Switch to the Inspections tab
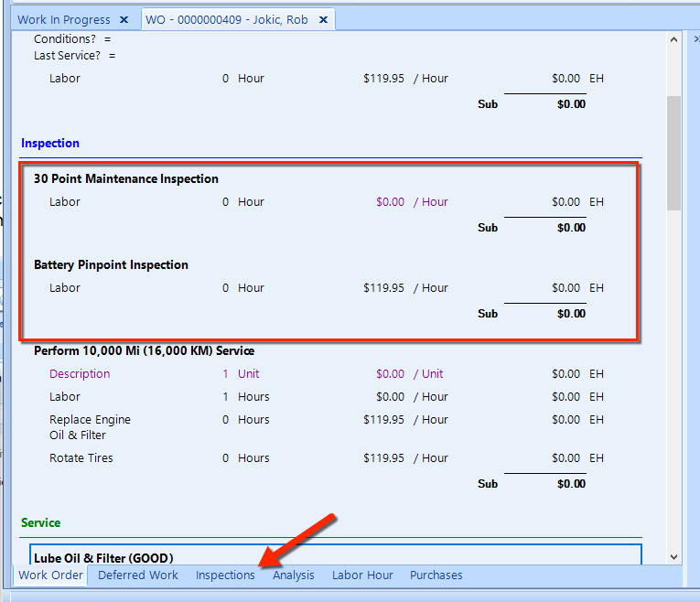 pyautogui.click(x=225, y=575)
